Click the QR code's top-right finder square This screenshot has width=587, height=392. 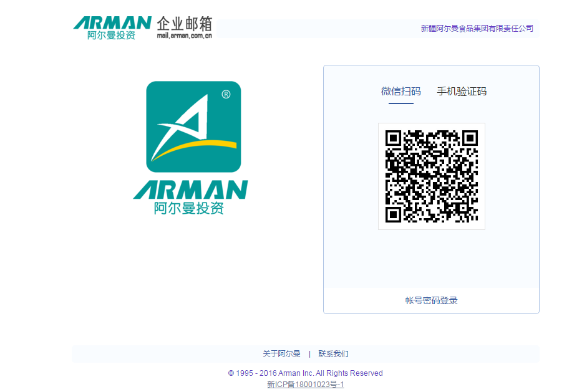tap(470, 138)
